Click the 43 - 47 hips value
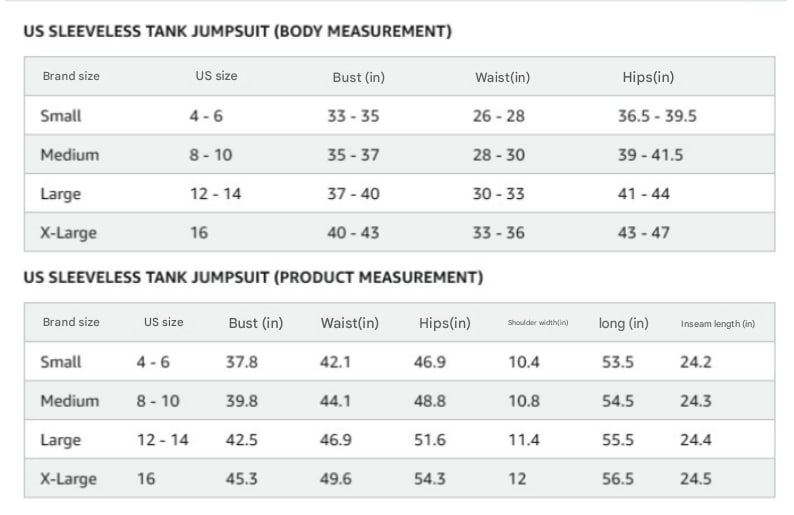The width and height of the screenshot is (794, 515). click(644, 232)
